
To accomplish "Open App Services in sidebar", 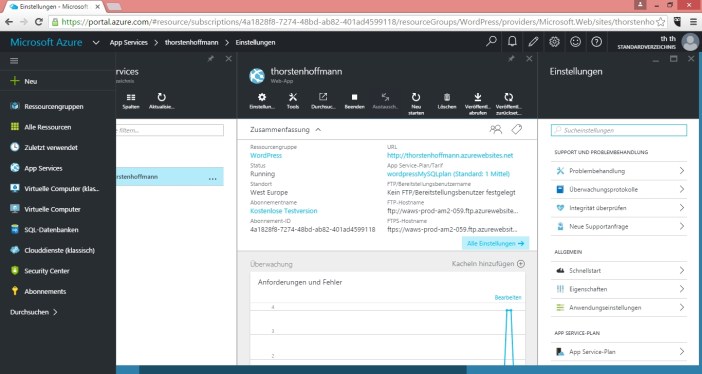I will (58, 168).
